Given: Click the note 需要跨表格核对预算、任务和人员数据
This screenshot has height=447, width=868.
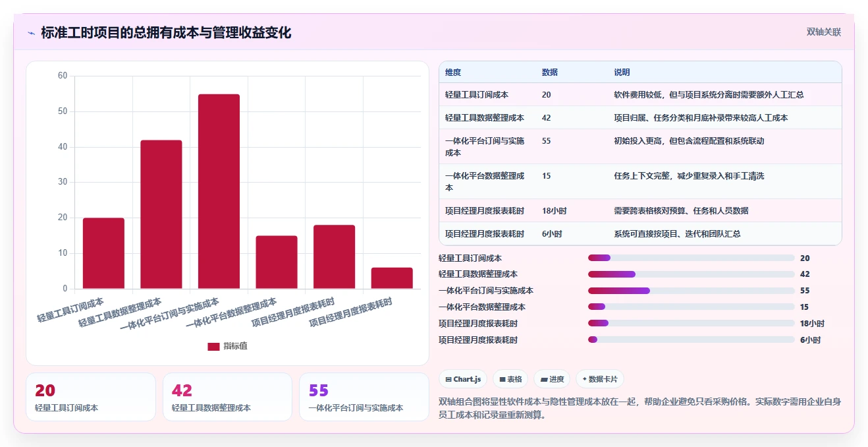Looking at the screenshot, I should point(681,211).
